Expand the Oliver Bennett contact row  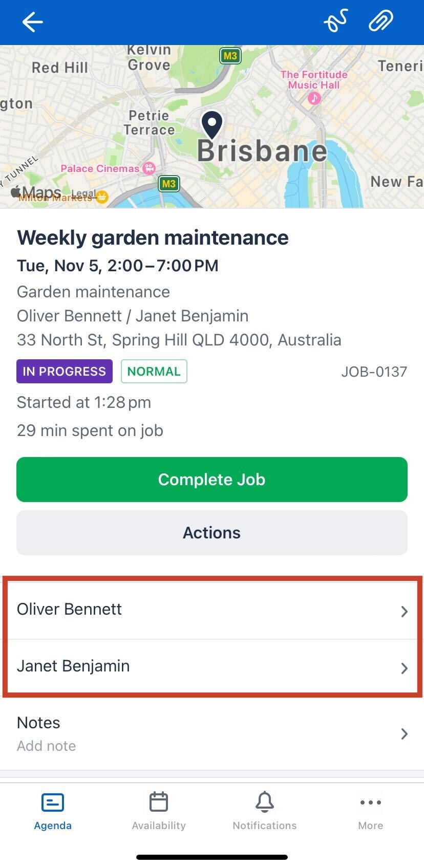coord(211,610)
